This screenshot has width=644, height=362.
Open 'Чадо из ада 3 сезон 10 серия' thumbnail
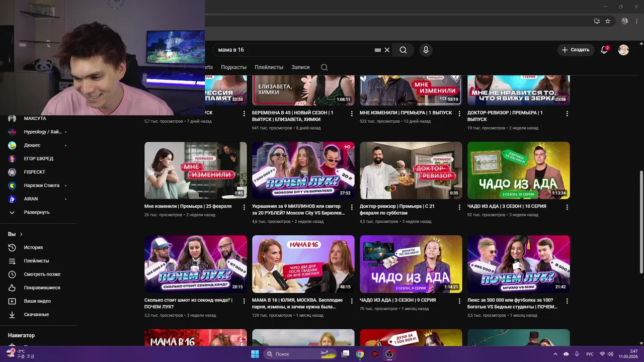(x=519, y=170)
